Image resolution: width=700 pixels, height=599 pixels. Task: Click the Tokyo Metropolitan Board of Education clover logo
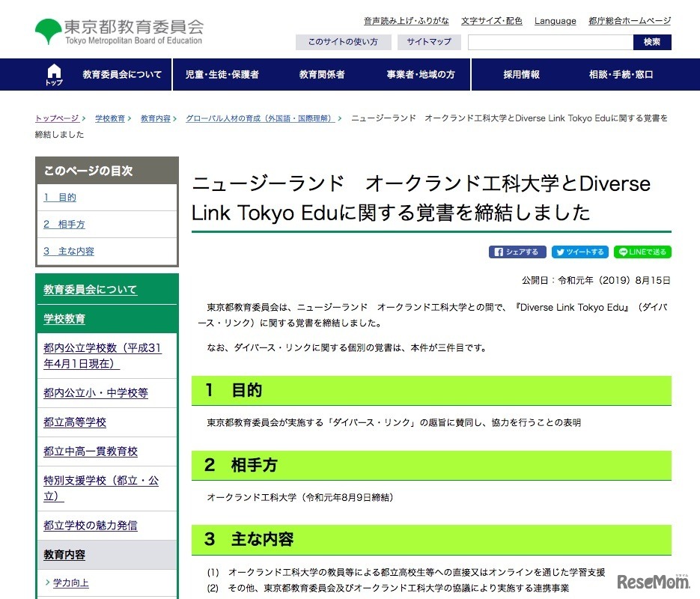tap(48, 30)
